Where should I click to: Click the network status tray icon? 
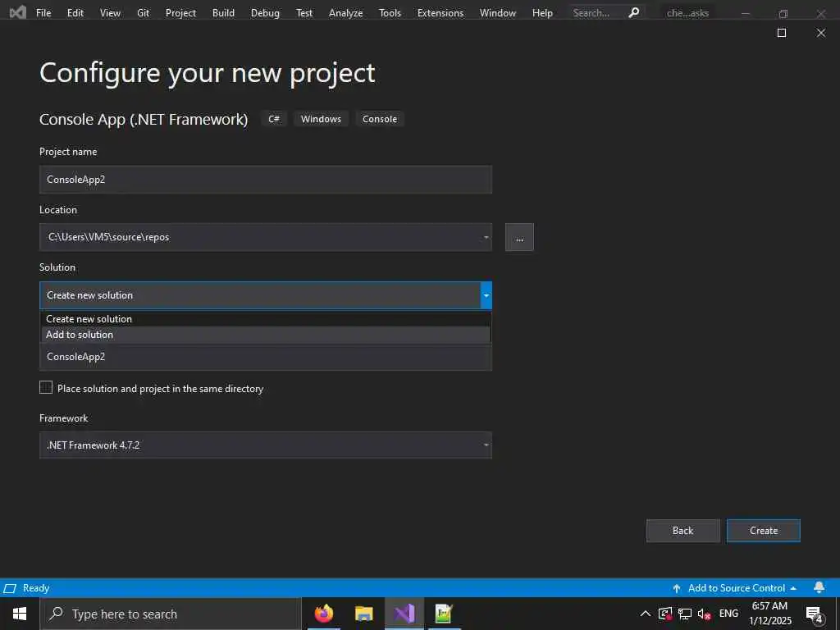point(685,614)
